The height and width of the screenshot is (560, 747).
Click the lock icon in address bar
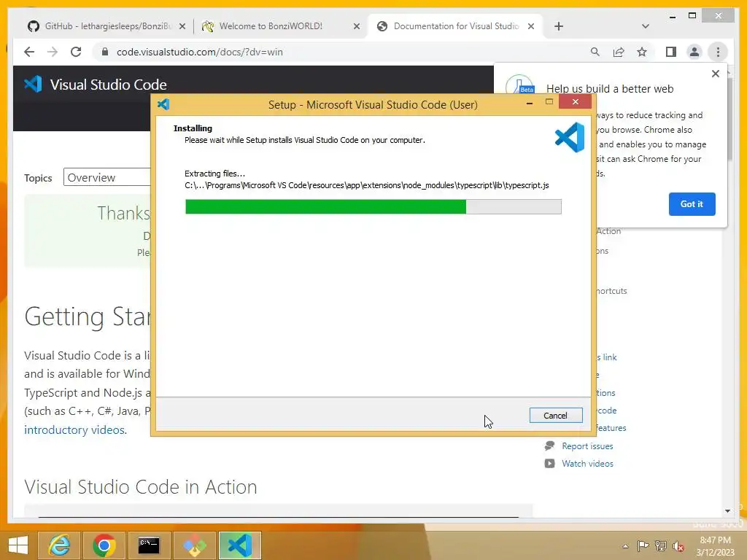[x=105, y=52]
